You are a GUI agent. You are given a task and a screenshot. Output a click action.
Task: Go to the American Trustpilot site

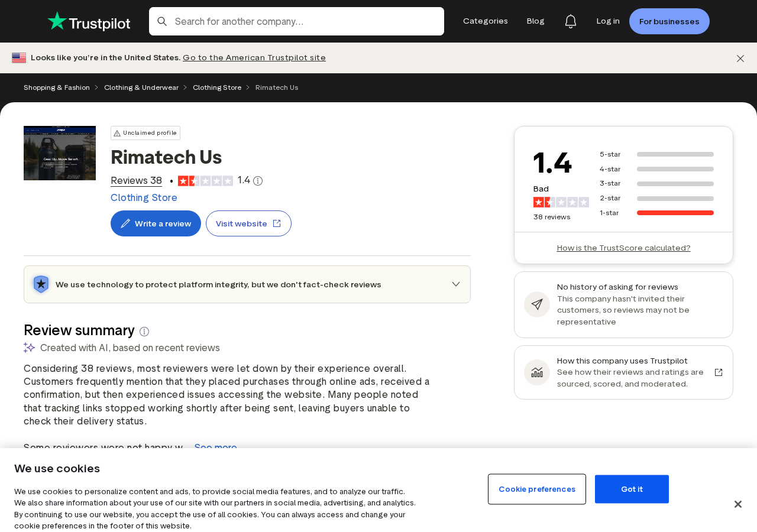click(x=254, y=57)
